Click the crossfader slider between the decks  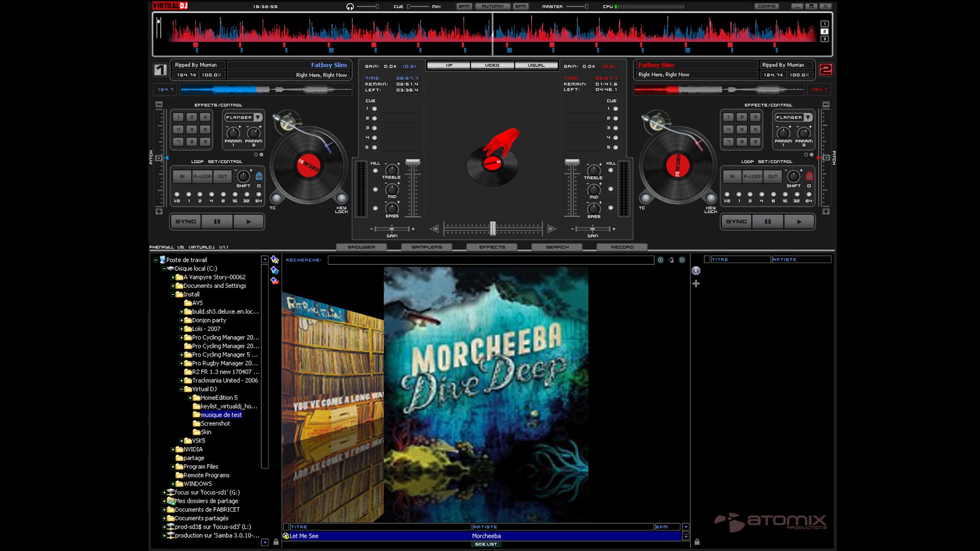[x=493, y=228]
